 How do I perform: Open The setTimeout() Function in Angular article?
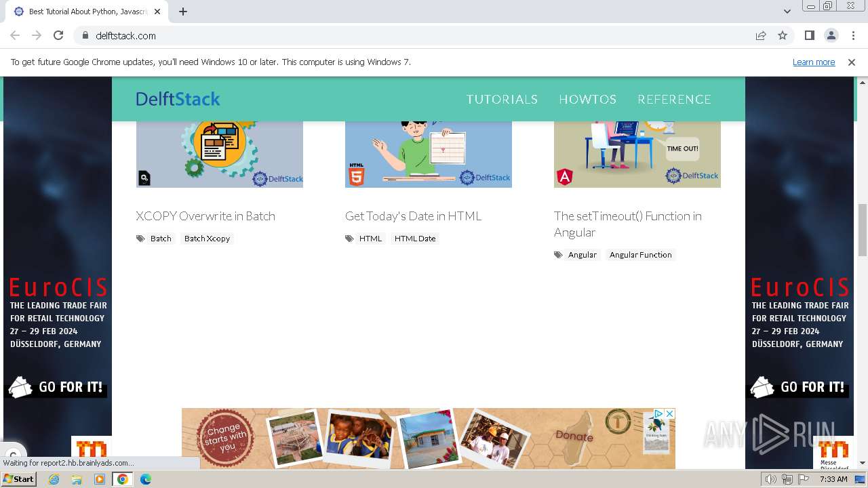(x=628, y=224)
